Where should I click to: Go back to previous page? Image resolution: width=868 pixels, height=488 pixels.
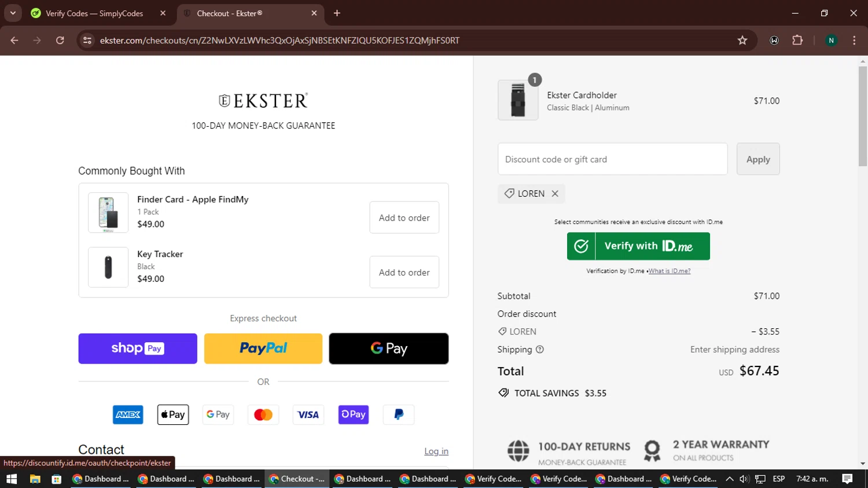[x=14, y=41]
